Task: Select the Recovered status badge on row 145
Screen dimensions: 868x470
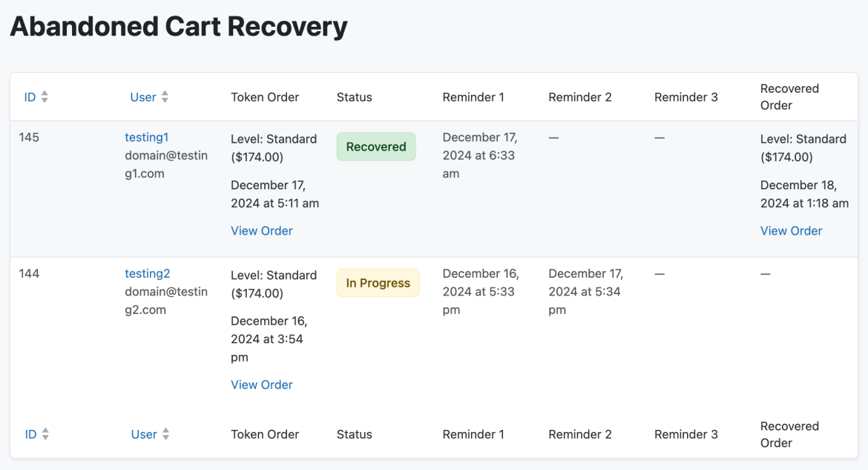Action: (x=376, y=146)
